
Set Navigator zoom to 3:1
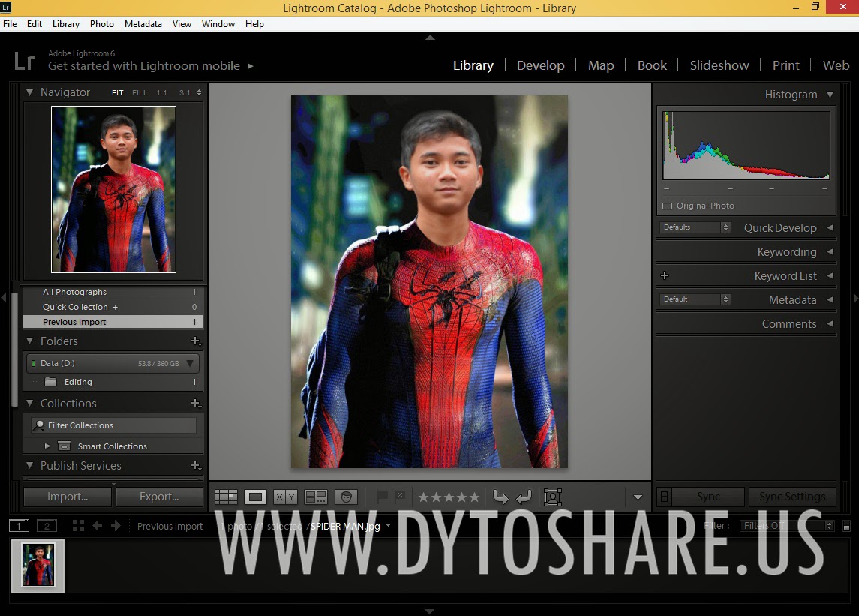click(185, 92)
